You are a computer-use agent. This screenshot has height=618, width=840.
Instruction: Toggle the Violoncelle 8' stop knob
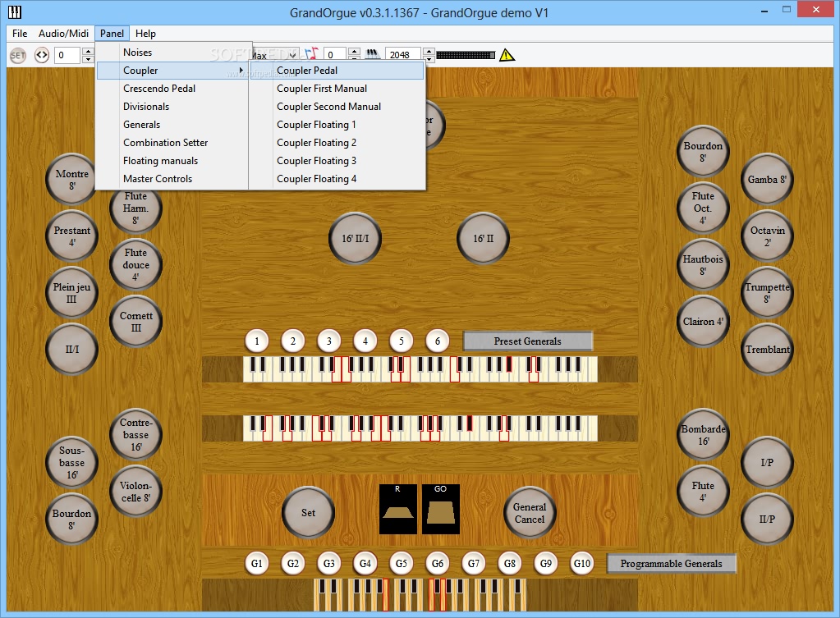click(136, 491)
